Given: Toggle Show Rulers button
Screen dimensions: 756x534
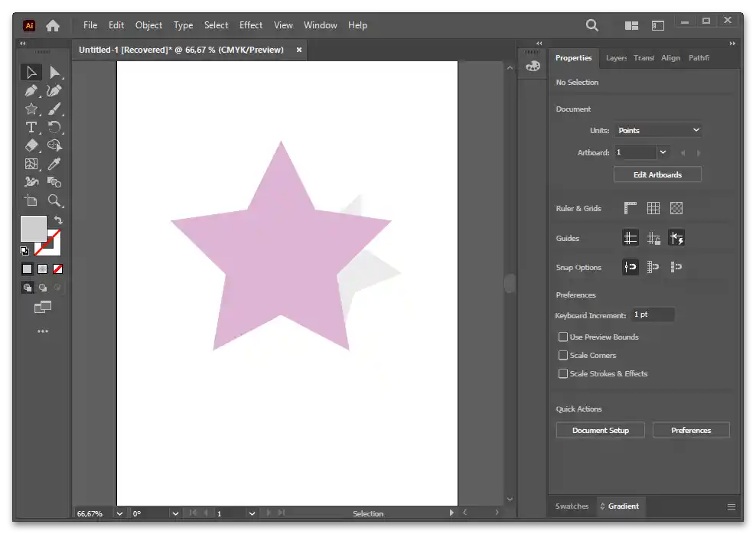Looking at the screenshot, I should point(631,208).
